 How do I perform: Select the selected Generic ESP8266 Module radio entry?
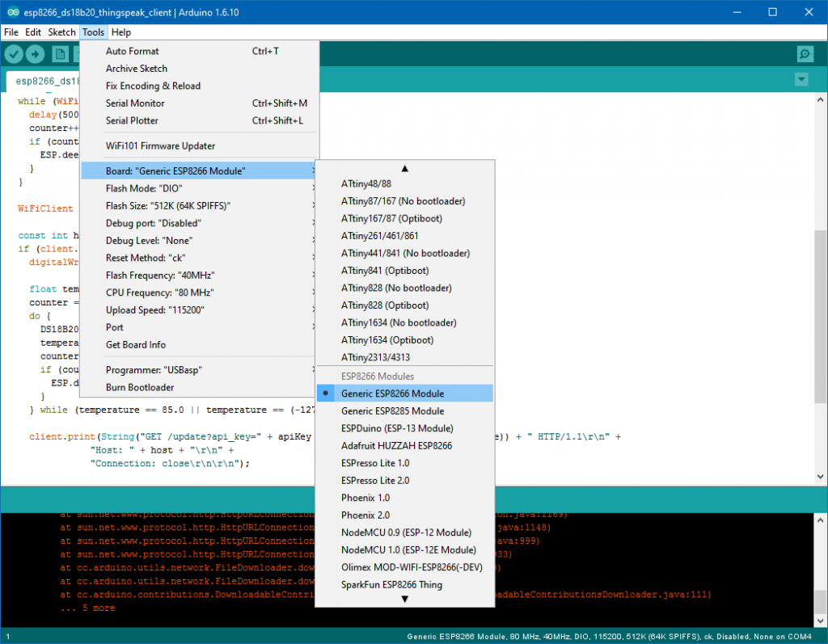[x=392, y=394]
